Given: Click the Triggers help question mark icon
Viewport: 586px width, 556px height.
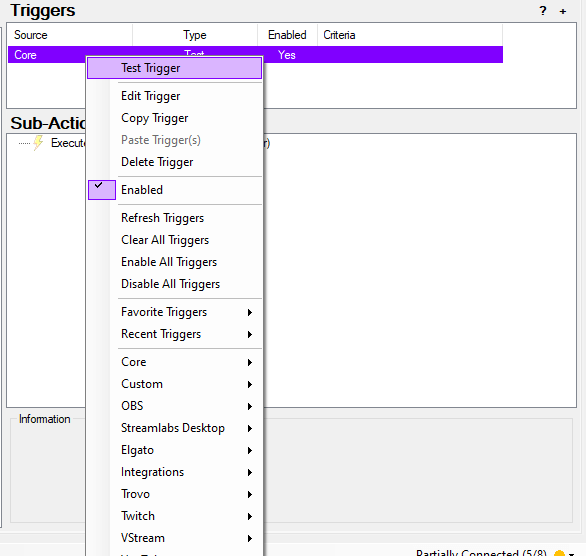Looking at the screenshot, I should (543, 10).
